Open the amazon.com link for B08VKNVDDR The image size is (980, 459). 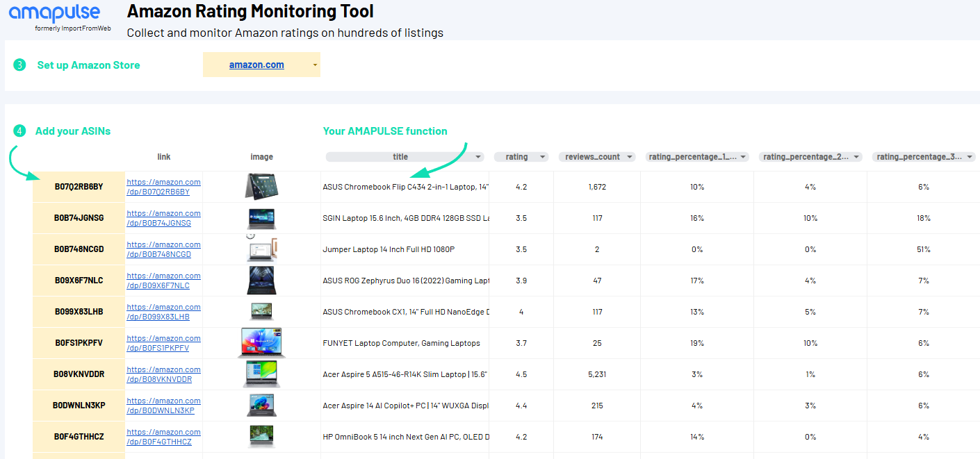coord(163,374)
